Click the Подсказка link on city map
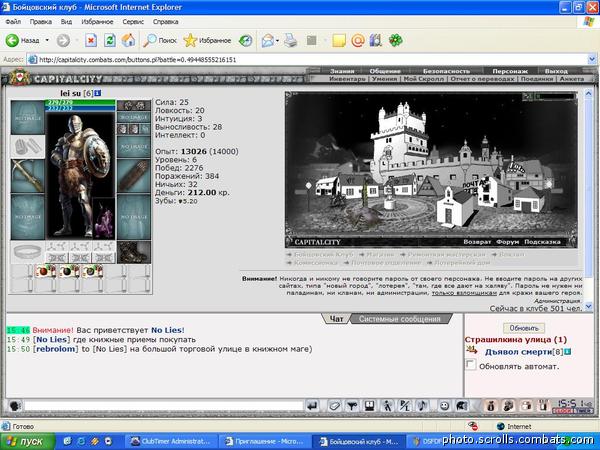600x450 pixels. coord(542,241)
